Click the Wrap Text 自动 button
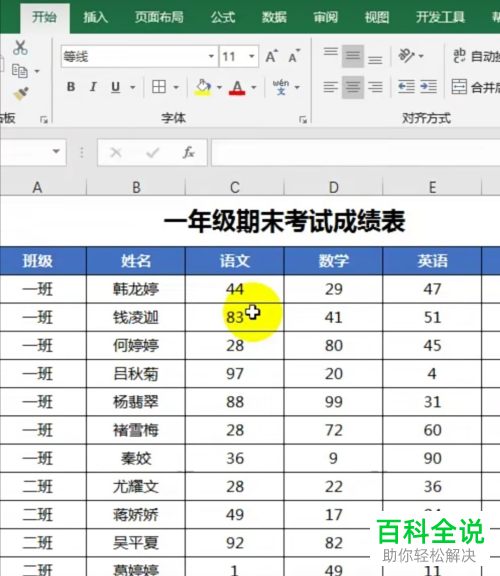 coord(475,56)
